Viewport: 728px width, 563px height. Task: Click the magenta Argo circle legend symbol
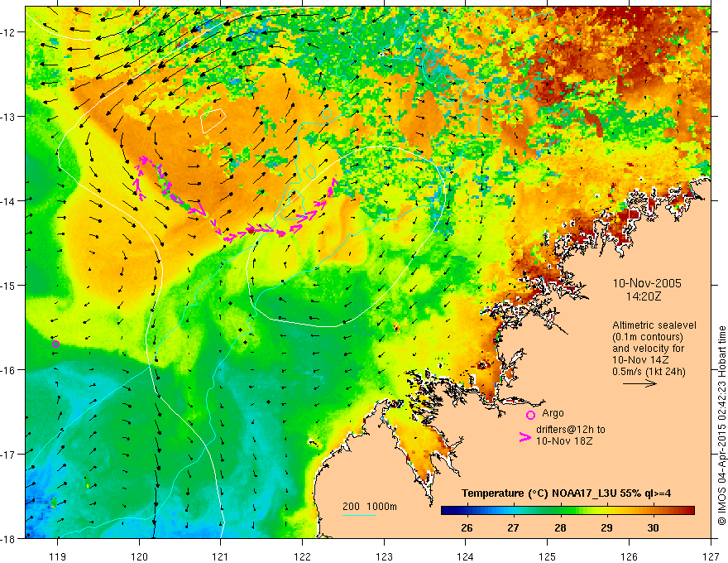530,415
